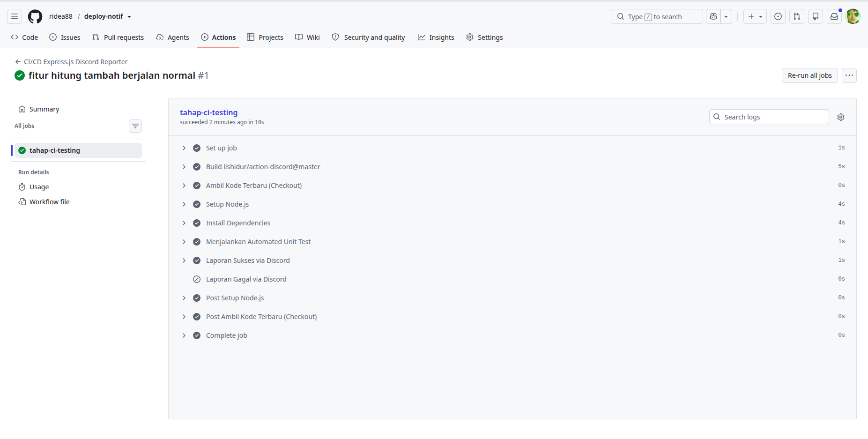
Task: Click the filter jobs icon
Action: click(135, 126)
